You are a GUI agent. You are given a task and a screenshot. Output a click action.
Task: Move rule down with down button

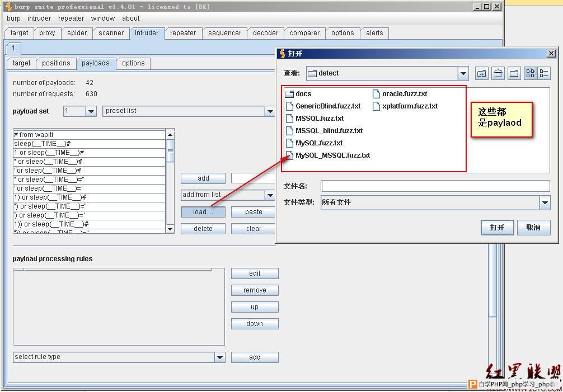point(255,324)
